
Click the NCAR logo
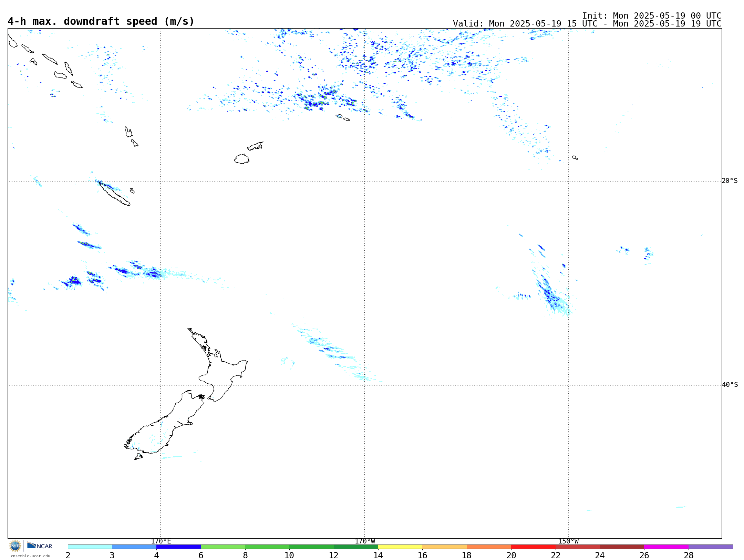[x=40, y=546]
